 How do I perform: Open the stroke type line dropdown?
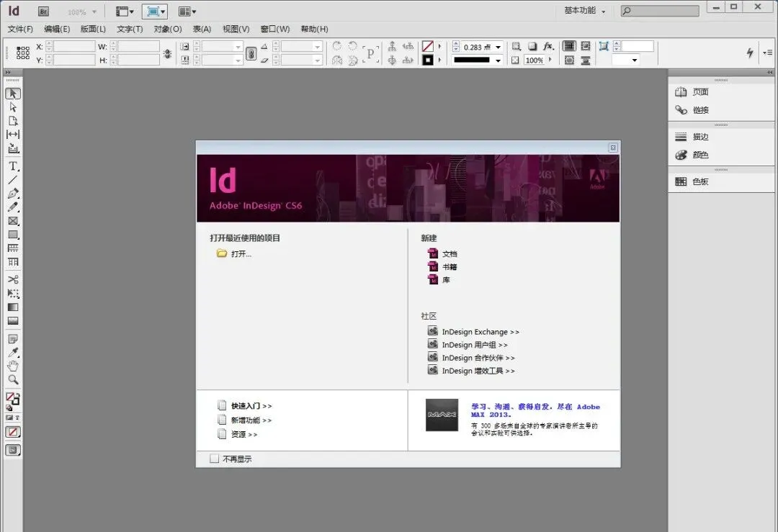(498, 60)
